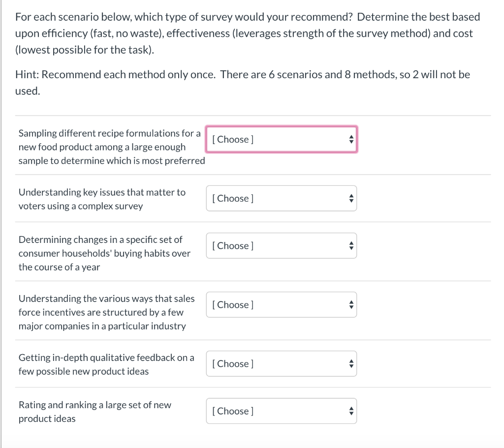Click the up arrow in the highlighted Choose selector
The height and width of the screenshot is (448, 504).
click(351, 136)
